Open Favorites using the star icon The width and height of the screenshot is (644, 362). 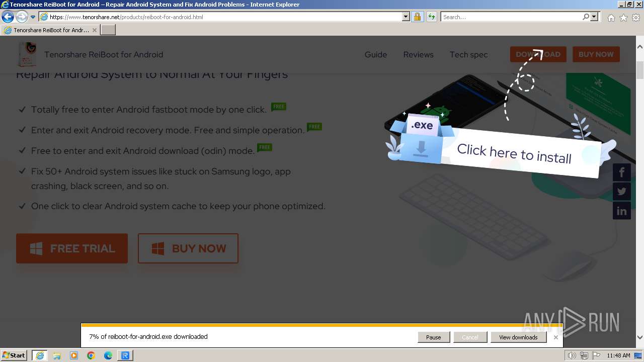(x=623, y=18)
